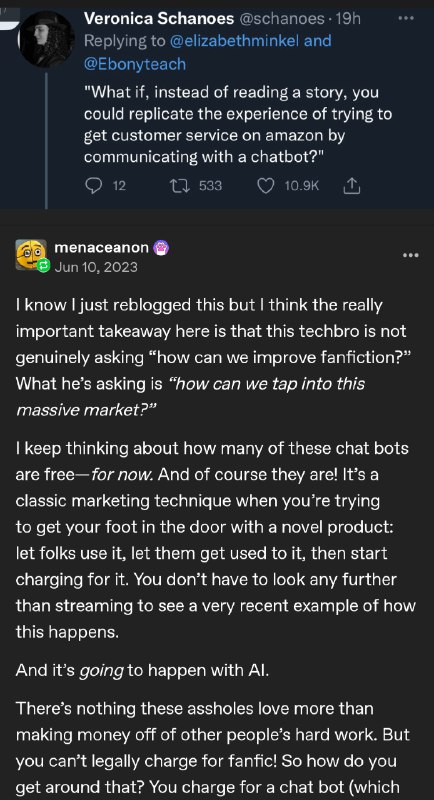Screen dimensions: 434x800
Task: Click the purple badge beside menaceanon
Action: 161,248
